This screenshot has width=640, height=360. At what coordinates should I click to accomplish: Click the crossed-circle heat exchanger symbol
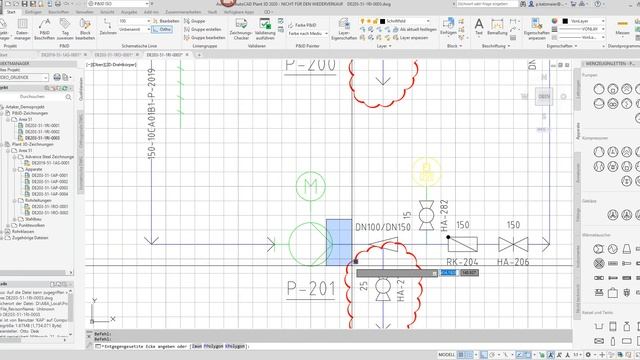tap(599, 263)
